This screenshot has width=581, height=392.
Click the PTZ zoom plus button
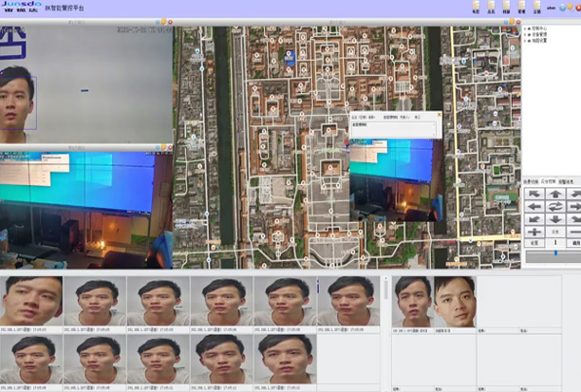[x=534, y=231]
